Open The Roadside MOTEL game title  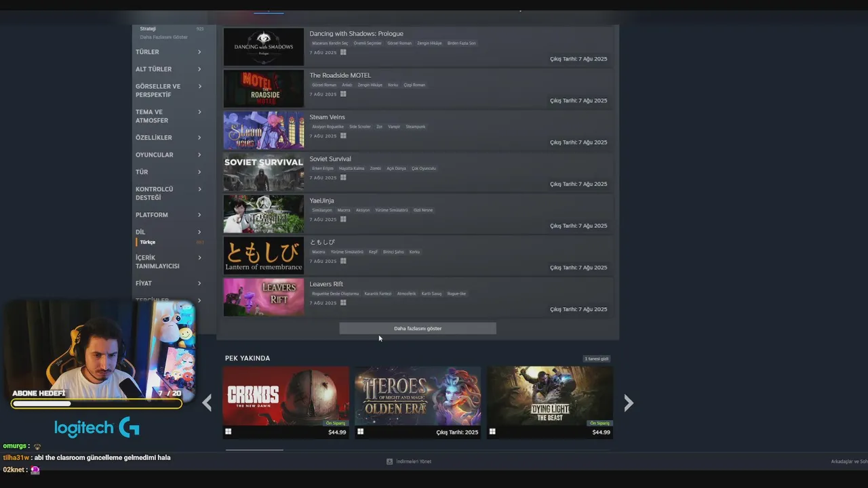click(340, 75)
